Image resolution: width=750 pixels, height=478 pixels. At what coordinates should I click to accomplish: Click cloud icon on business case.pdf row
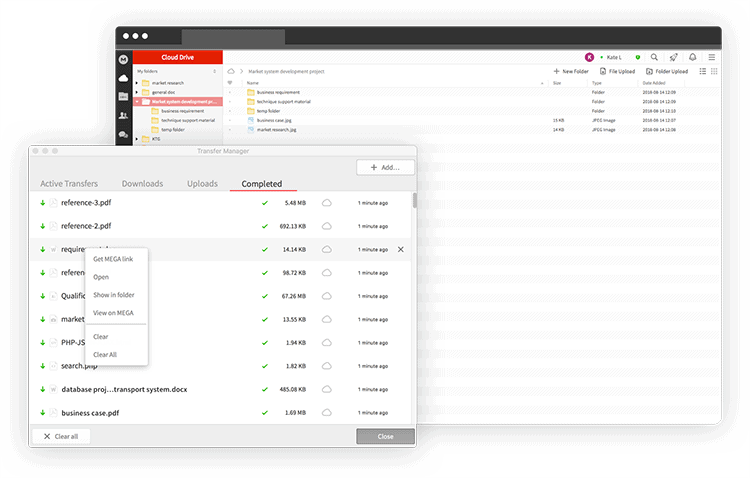[x=327, y=412]
